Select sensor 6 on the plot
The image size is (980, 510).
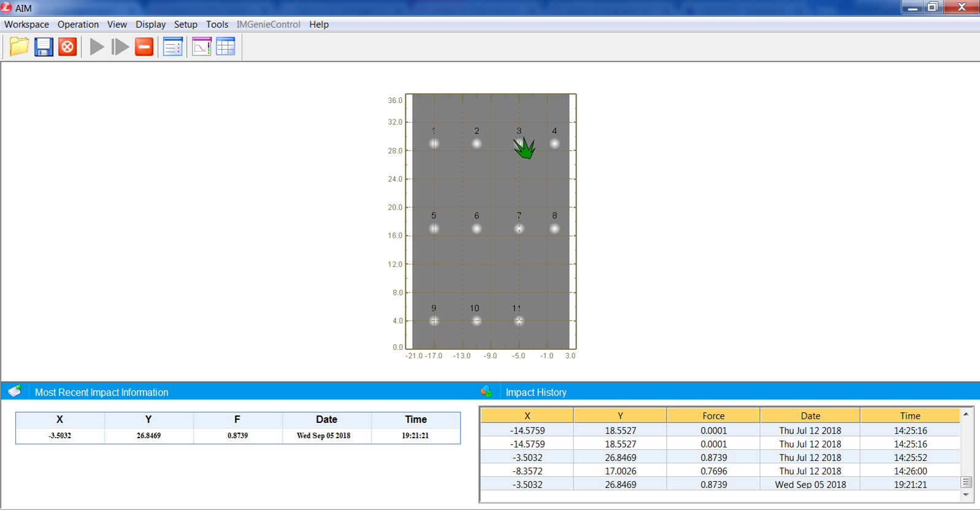(477, 229)
